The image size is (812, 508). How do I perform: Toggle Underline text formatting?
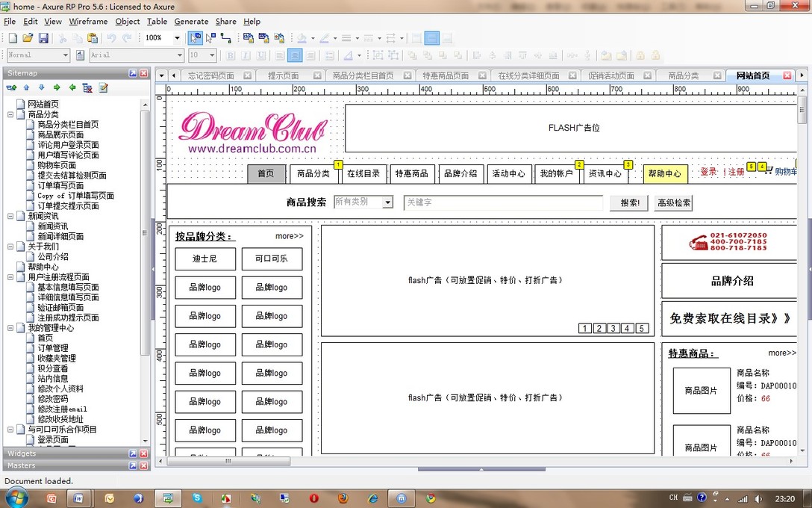click(x=261, y=55)
